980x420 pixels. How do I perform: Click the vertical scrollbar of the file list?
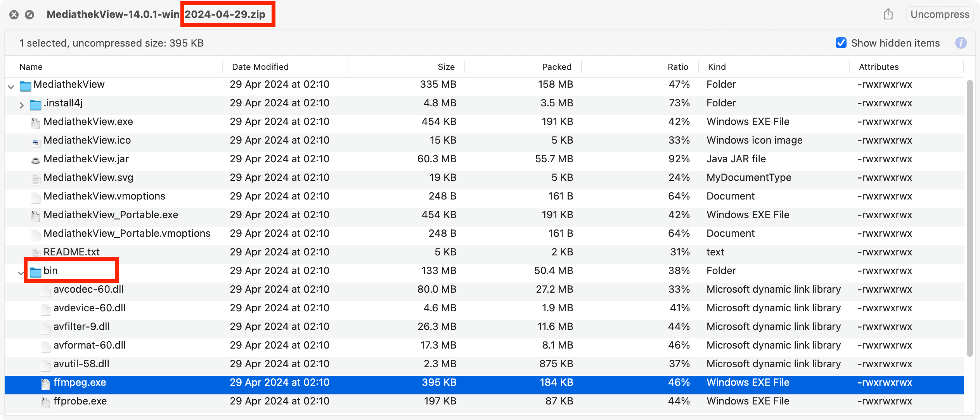(x=970, y=217)
